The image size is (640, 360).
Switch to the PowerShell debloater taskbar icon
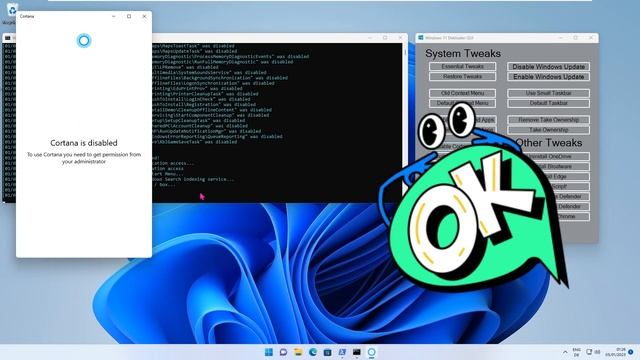tap(342, 352)
